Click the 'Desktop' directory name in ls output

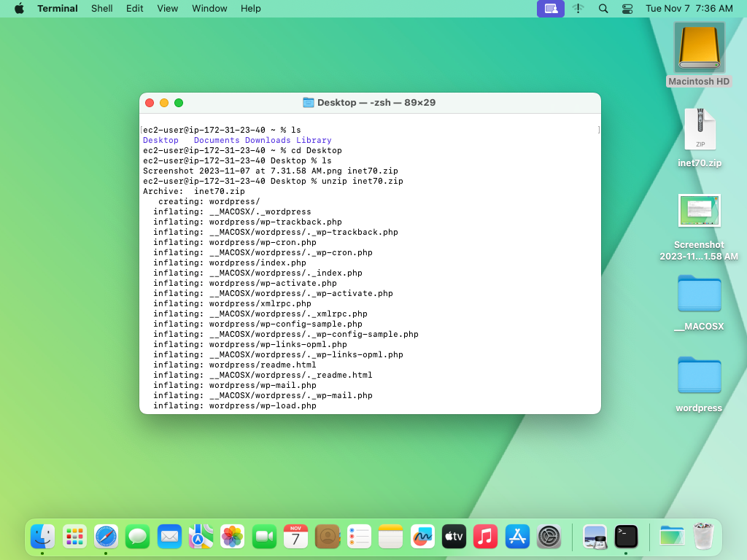coord(160,140)
